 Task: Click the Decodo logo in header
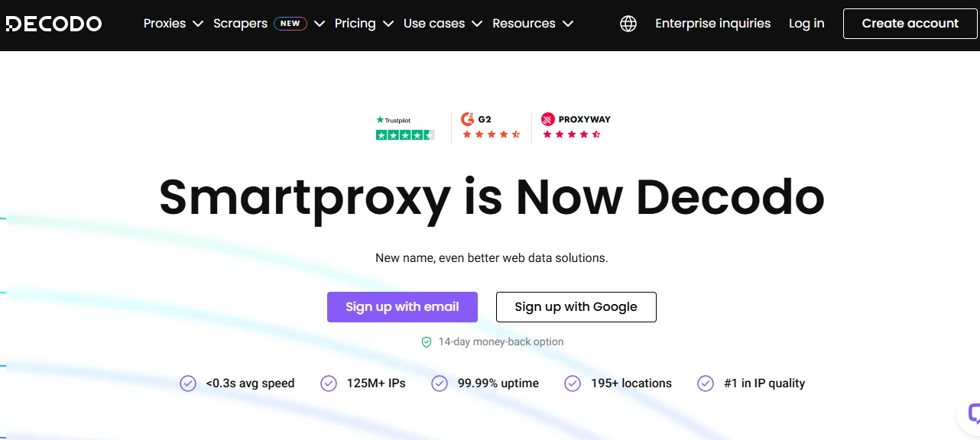[x=54, y=24]
